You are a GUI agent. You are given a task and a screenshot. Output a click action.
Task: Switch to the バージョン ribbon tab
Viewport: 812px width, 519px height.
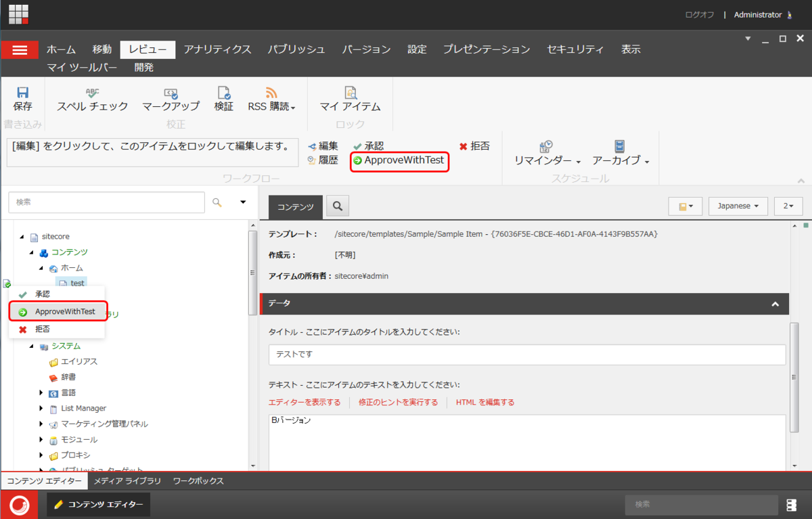tap(366, 49)
